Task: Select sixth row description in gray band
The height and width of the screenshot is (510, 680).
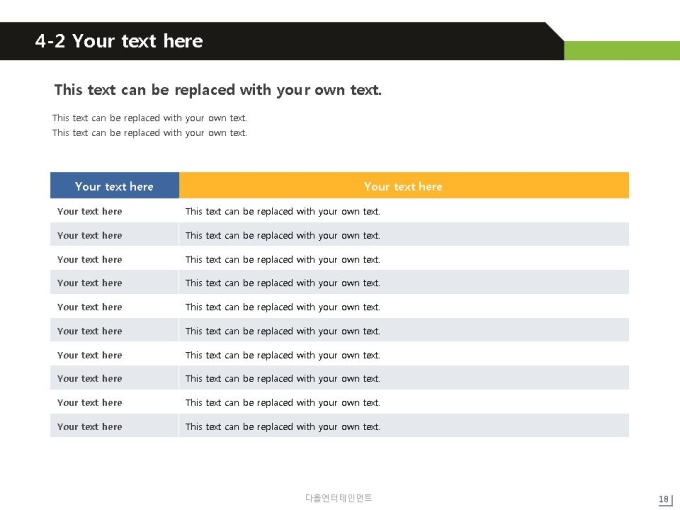Action: pyautogui.click(x=283, y=331)
